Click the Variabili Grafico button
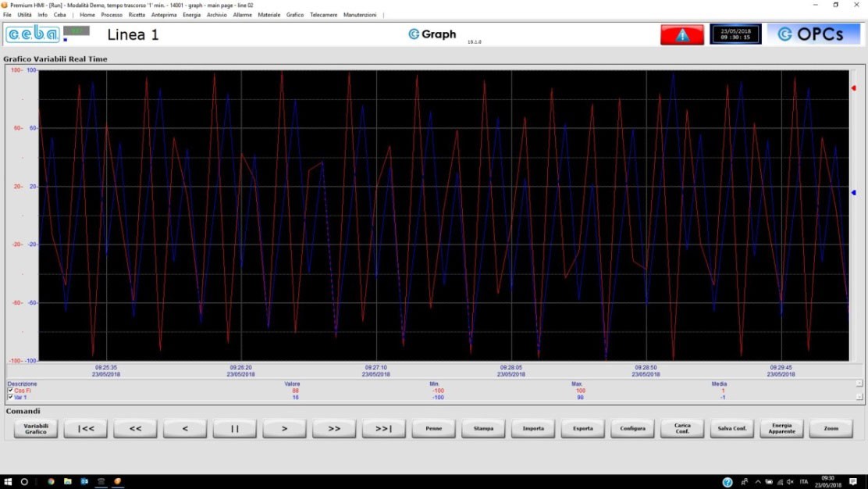This screenshot has width=868, height=489. [36, 429]
